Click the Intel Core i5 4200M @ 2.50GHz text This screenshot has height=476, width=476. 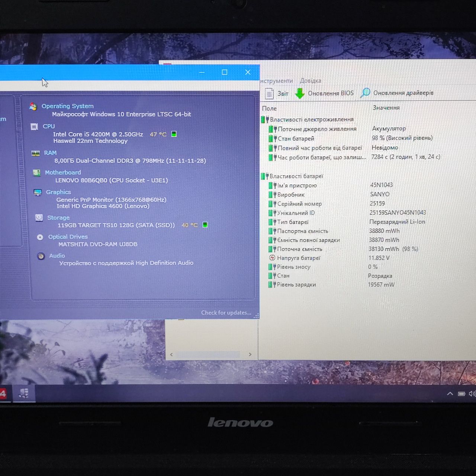tap(98, 134)
